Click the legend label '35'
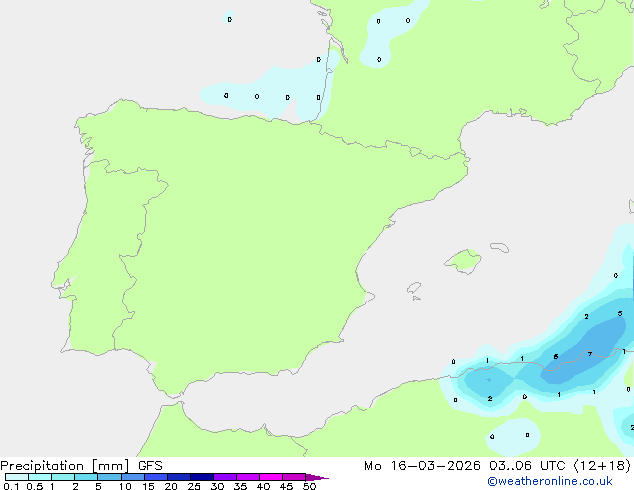Screen dimensions: 634x490 tap(240, 486)
